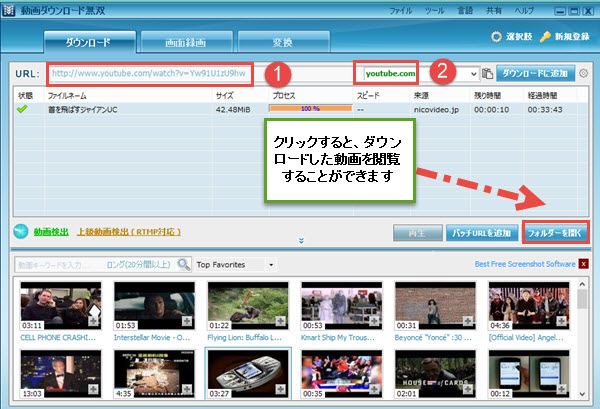Switch to the 画面録画 tab
The width and height of the screenshot is (600, 409).
click(x=186, y=42)
